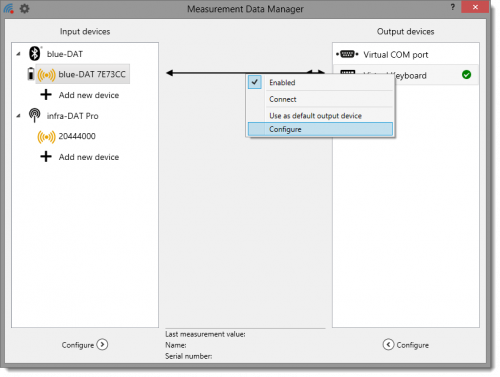Close the Measurement Data Manager window
This screenshot has width=500, height=377.
(475, 7)
